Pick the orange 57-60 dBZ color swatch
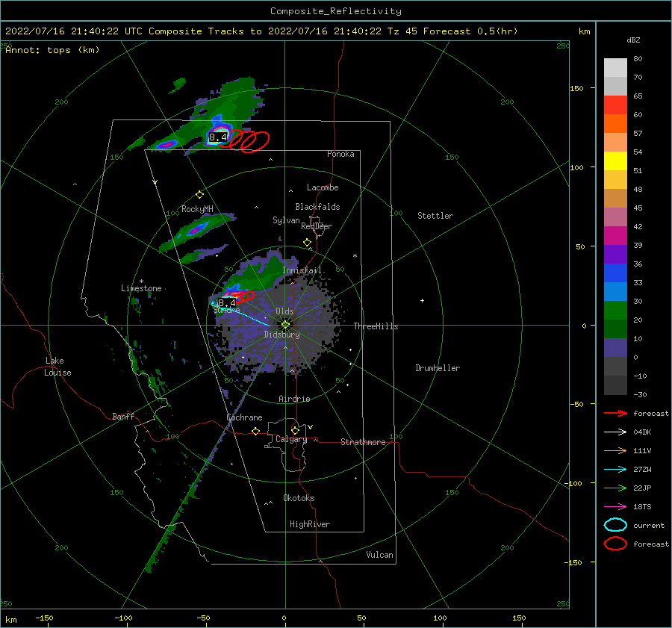 pos(615,124)
